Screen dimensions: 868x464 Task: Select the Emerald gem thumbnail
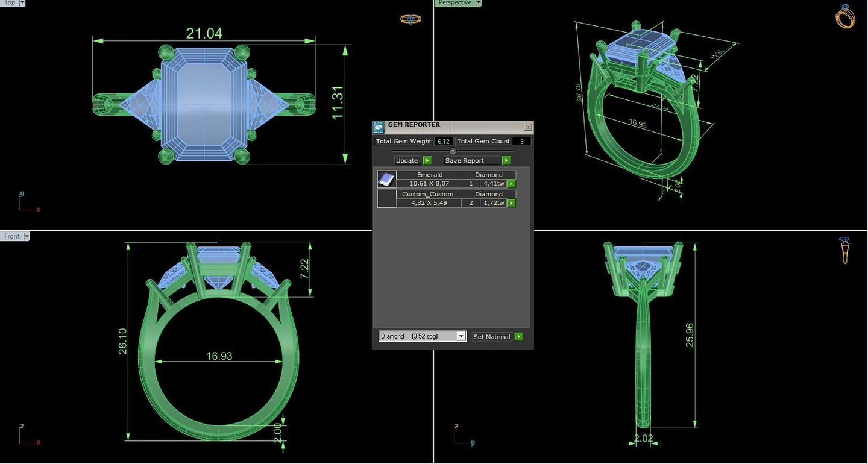[386, 179]
